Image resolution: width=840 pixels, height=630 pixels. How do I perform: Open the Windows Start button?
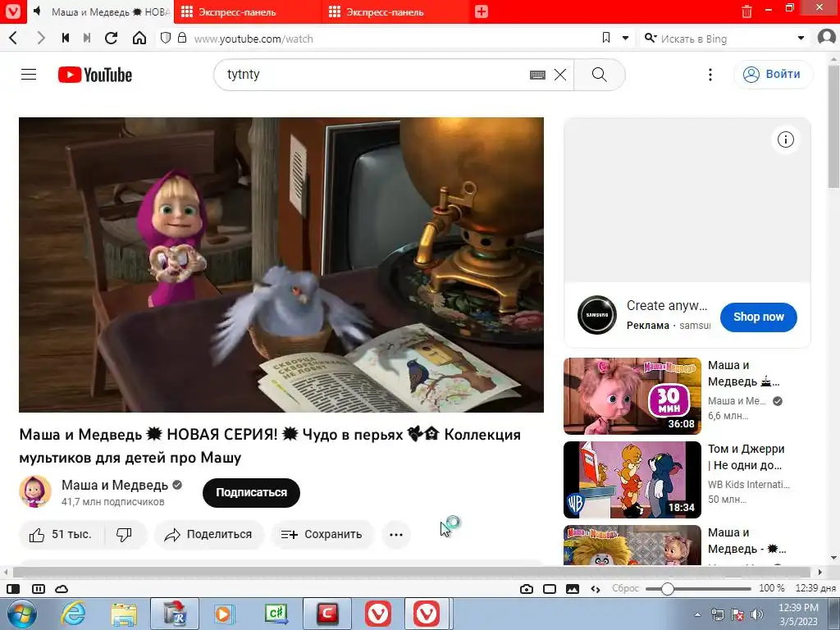pyautogui.click(x=21, y=614)
